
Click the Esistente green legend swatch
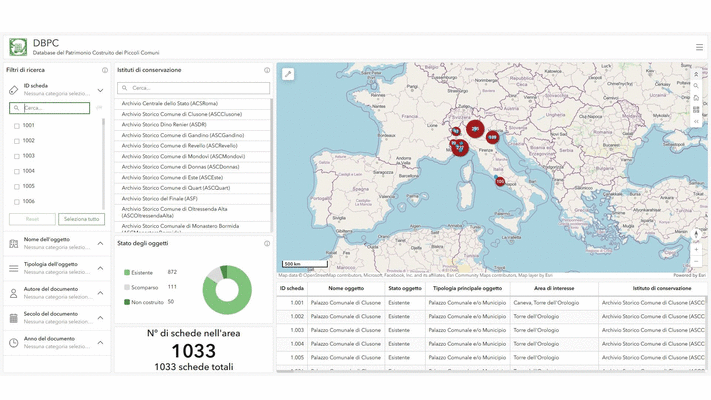pyautogui.click(x=127, y=273)
